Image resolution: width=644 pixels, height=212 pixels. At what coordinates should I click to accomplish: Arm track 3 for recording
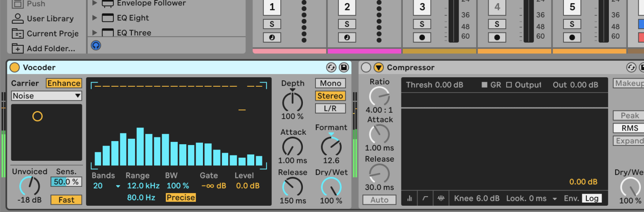(x=422, y=37)
